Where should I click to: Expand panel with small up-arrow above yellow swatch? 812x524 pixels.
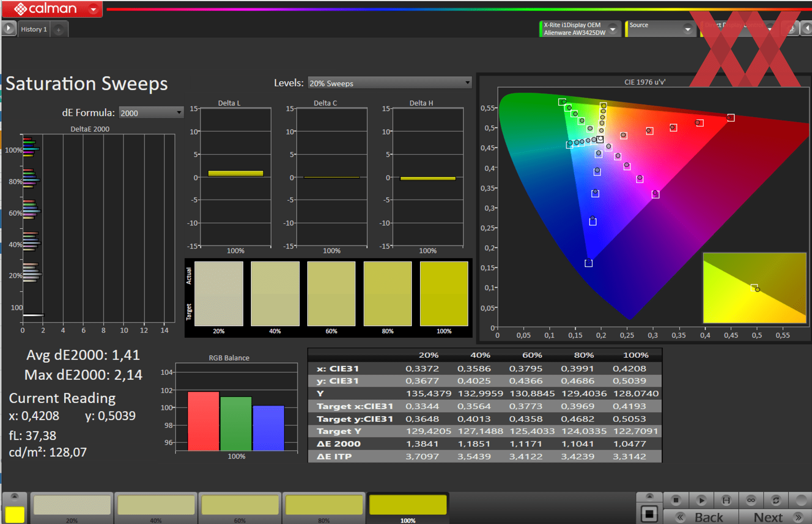tap(14, 496)
